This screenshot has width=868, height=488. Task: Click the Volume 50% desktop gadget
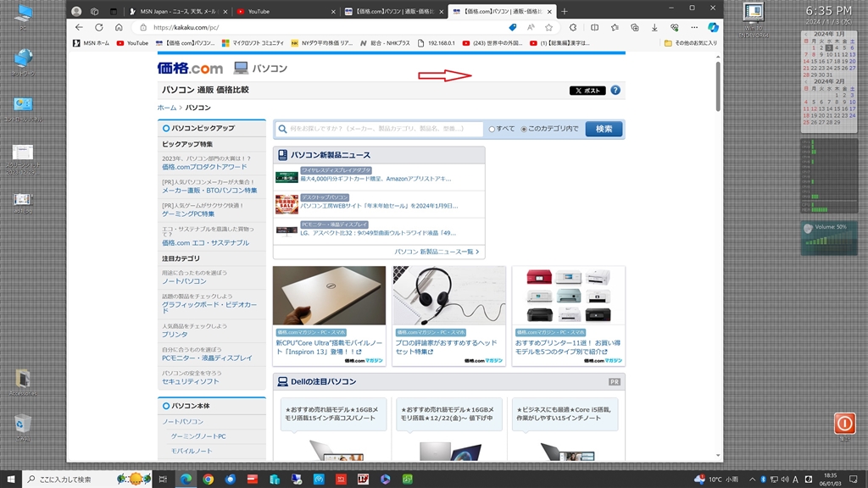click(829, 238)
